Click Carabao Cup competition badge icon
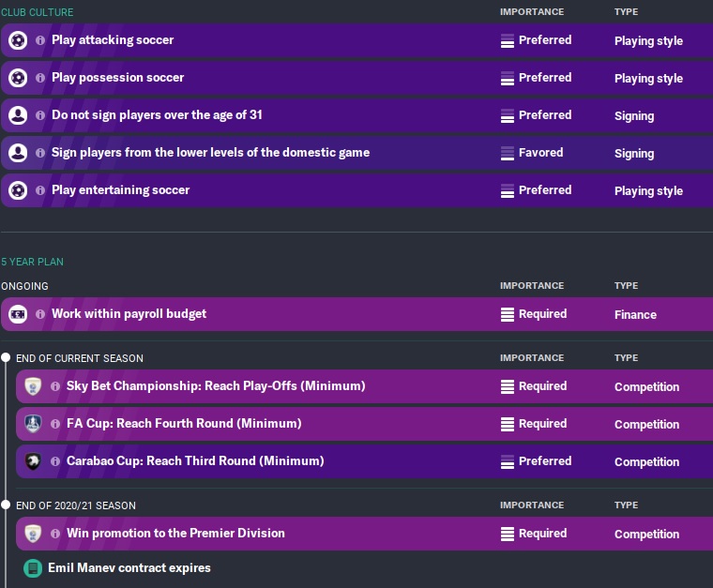This screenshot has width=713, height=588. point(33,461)
